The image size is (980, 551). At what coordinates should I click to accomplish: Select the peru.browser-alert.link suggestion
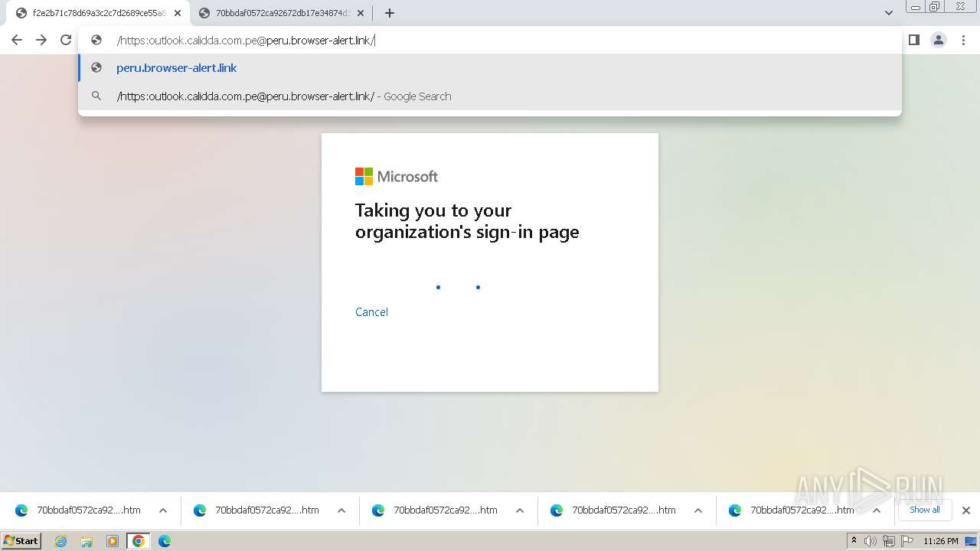pos(490,68)
